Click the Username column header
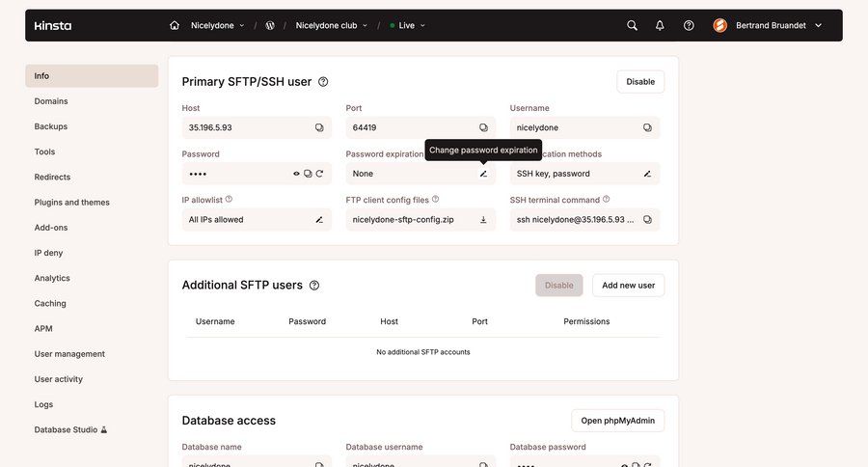Screen dimensions: 868x467 pos(215,321)
